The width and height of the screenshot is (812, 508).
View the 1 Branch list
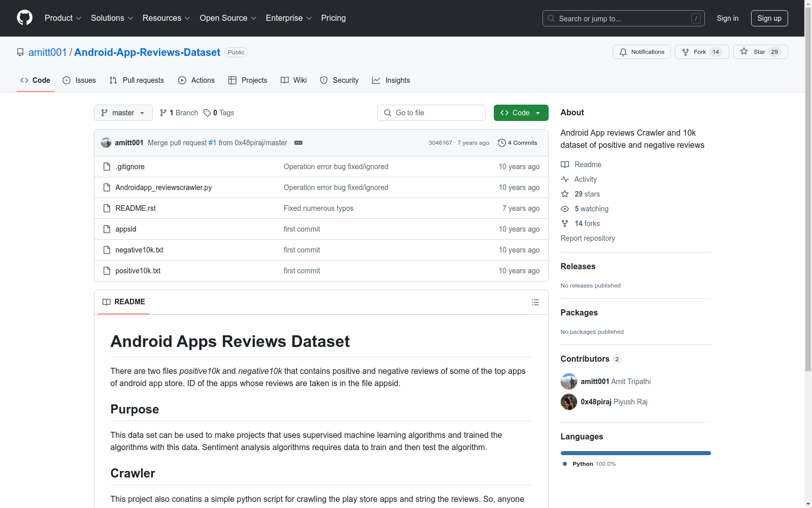point(179,113)
